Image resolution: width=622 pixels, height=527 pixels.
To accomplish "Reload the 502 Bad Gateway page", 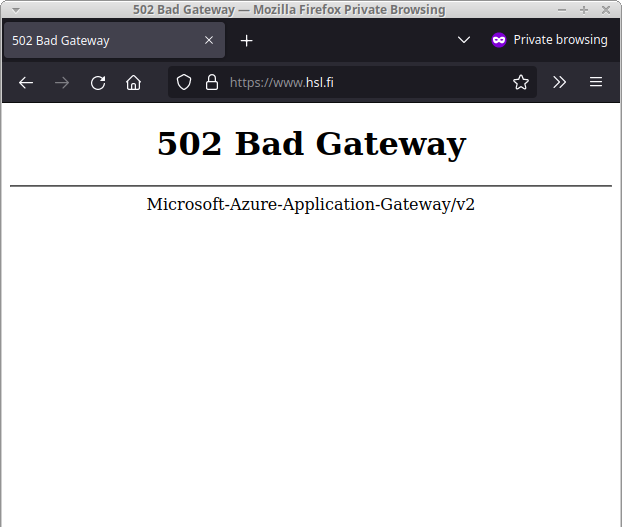I will click(x=98, y=82).
